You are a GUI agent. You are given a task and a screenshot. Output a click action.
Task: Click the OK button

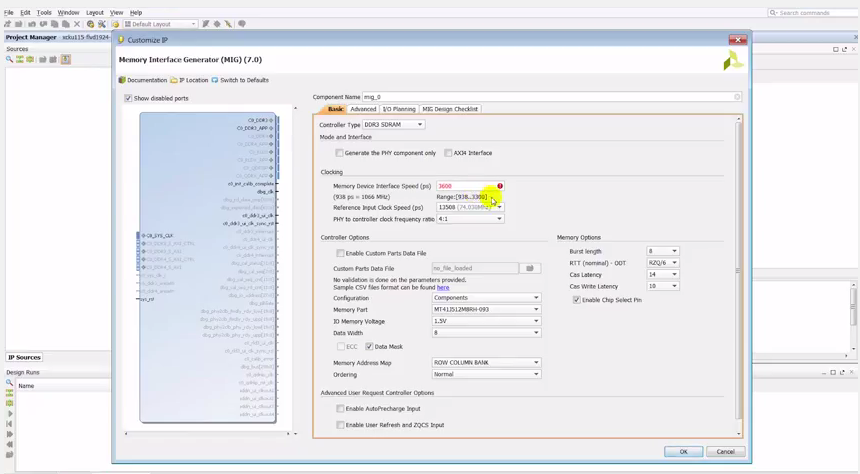[683, 452]
